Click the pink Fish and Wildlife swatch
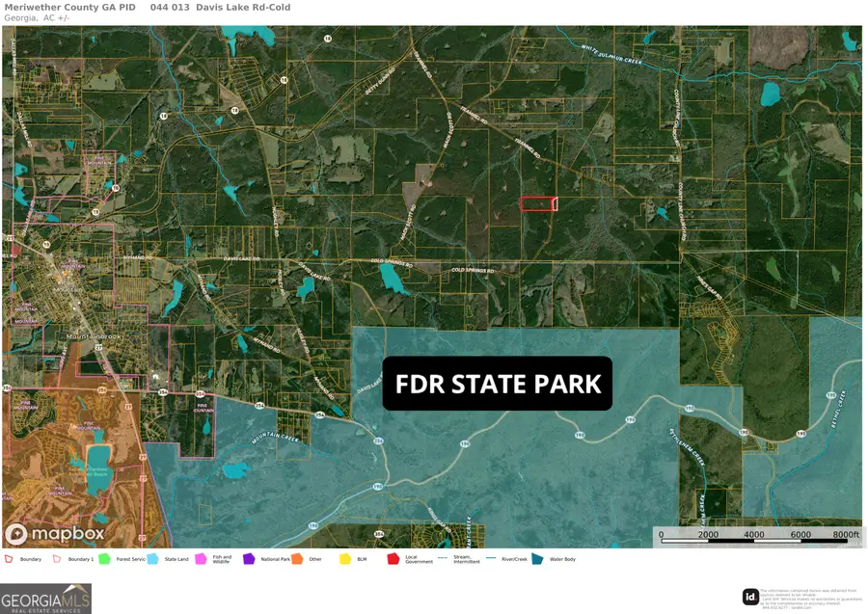Image resolution: width=868 pixels, height=614 pixels. click(x=202, y=558)
